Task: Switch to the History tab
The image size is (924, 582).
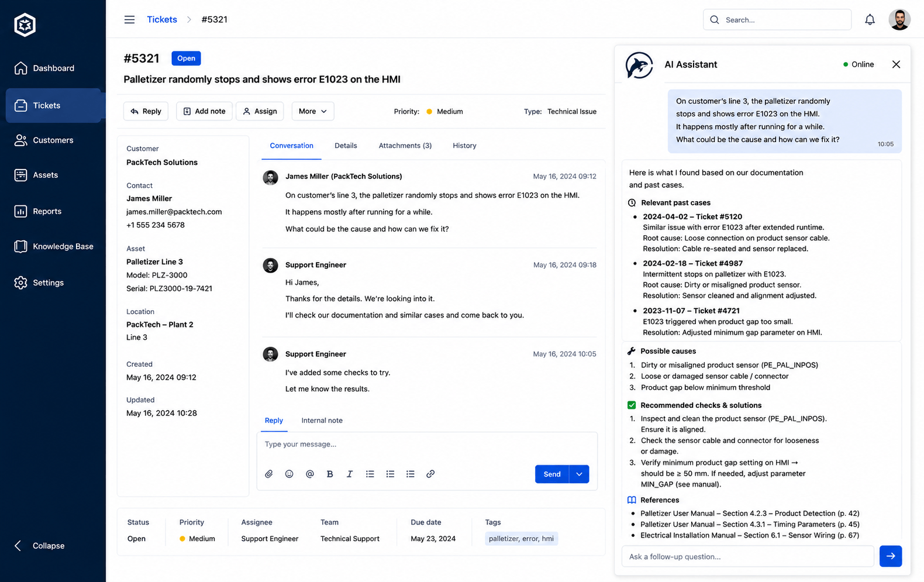Action: point(464,146)
